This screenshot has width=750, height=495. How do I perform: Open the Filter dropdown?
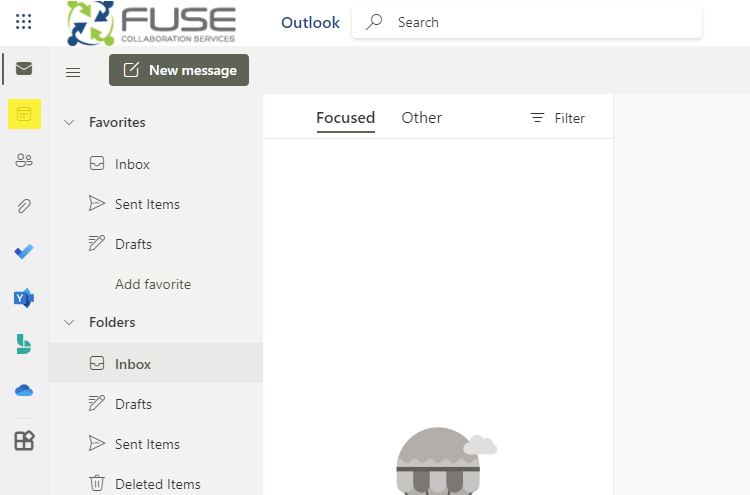click(557, 118)
